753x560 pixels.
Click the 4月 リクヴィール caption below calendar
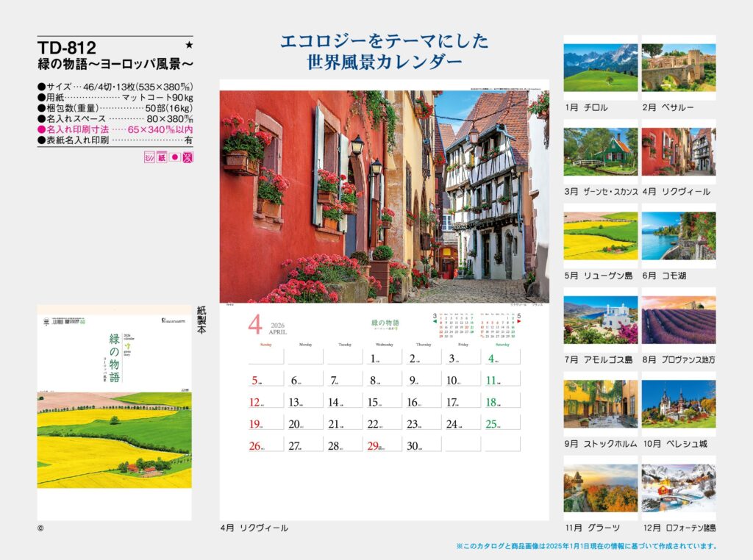tap(254, 528)
